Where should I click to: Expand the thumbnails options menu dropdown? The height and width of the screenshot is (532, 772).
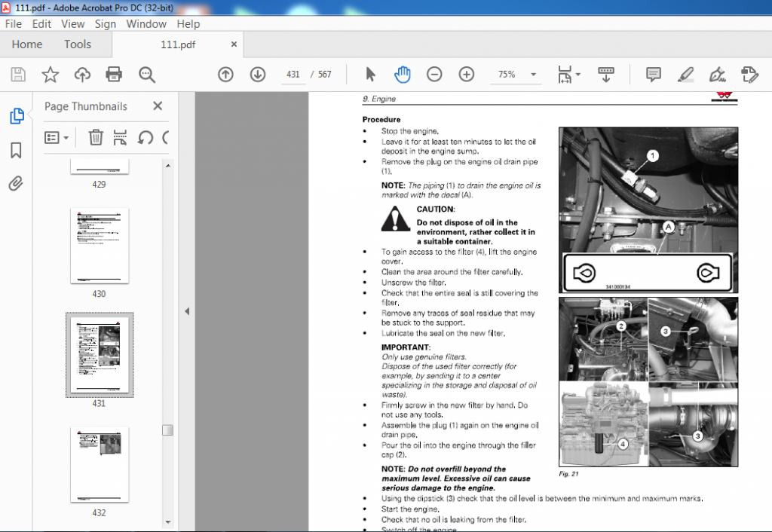tap(56, 137)
